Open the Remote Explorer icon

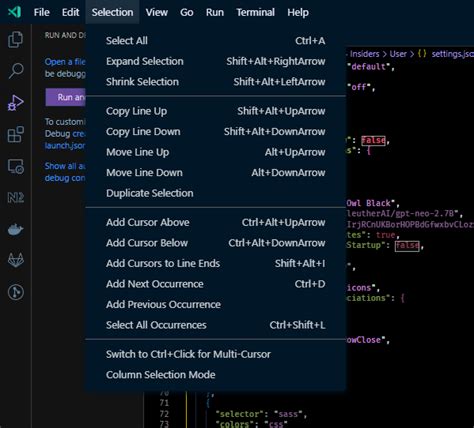pyautogui.click(x=15, y=166)
